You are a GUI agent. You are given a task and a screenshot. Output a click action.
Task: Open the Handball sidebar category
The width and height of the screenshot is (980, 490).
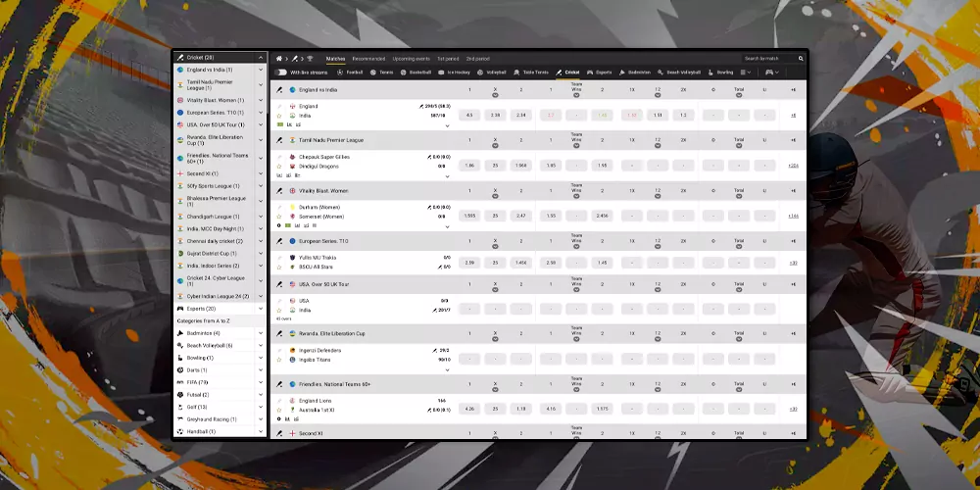pos(220,431)
